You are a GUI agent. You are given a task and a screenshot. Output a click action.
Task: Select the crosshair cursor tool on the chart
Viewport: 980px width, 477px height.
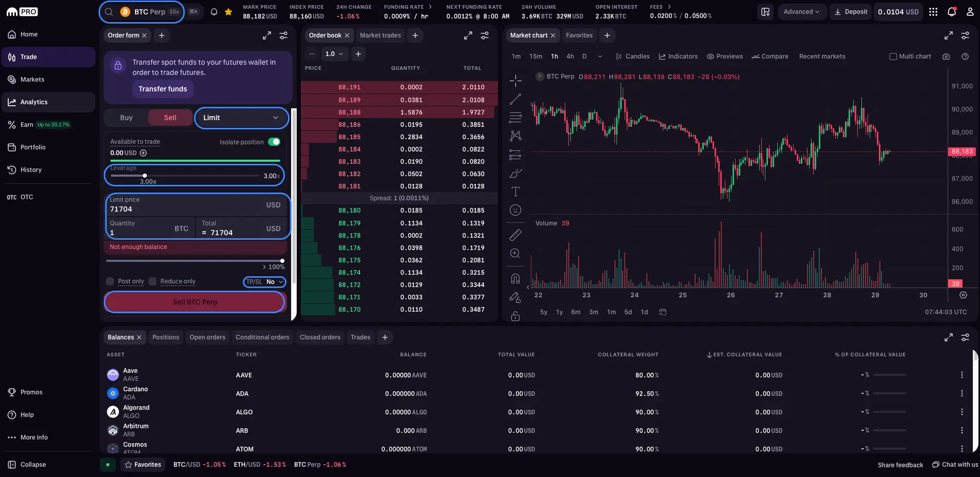coord(515,81)
